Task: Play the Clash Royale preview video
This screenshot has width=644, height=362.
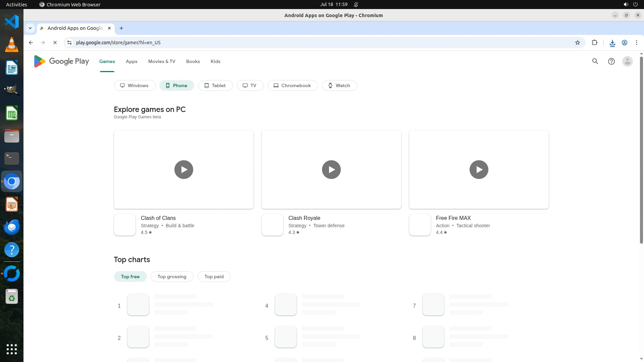Action: pyautogui.click(x=331, y=170)
